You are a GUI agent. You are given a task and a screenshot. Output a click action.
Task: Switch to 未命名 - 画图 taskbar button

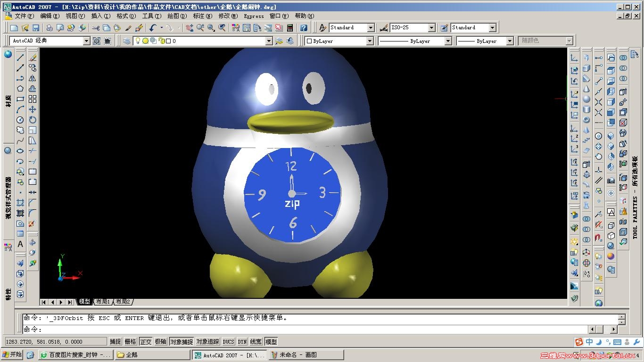coord(307,355)
